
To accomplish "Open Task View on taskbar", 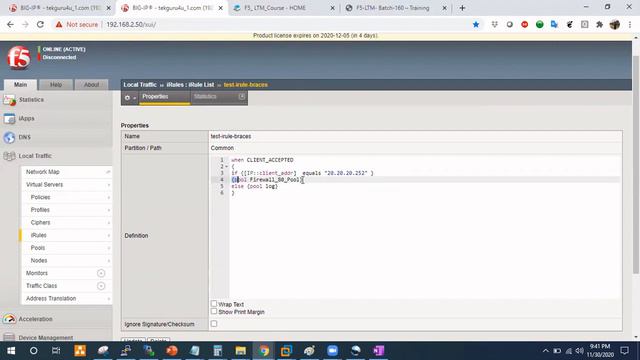I will [x=56, y=351].
